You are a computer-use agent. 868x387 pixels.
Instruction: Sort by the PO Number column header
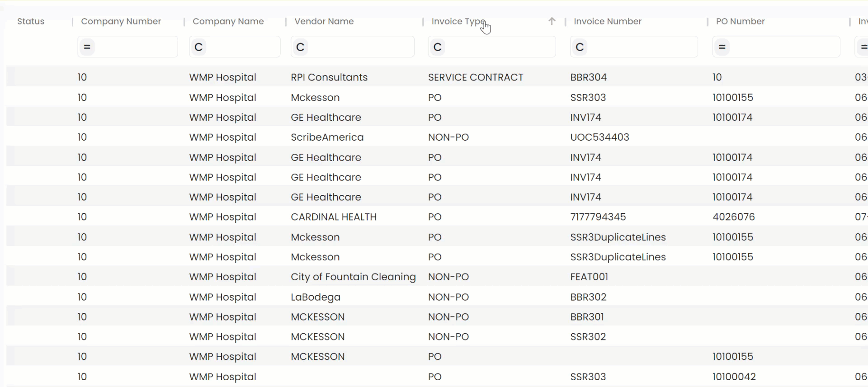[741, 21]
